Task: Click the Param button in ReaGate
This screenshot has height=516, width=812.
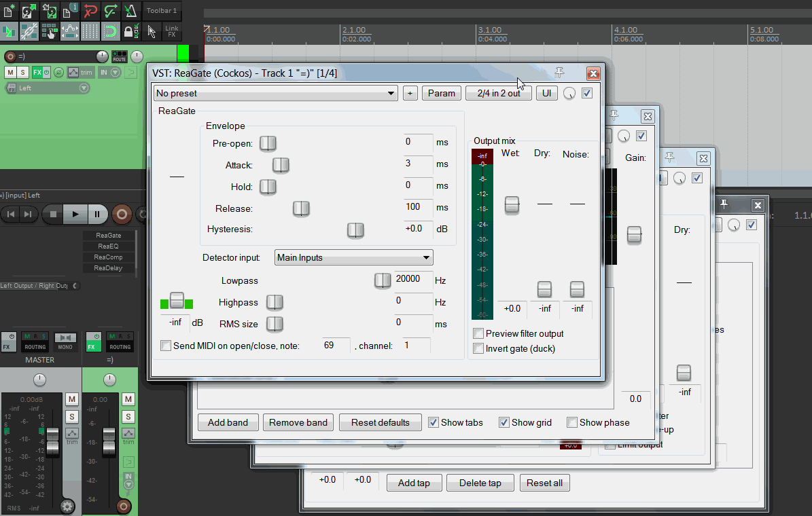Action: (x=441, y=93)
